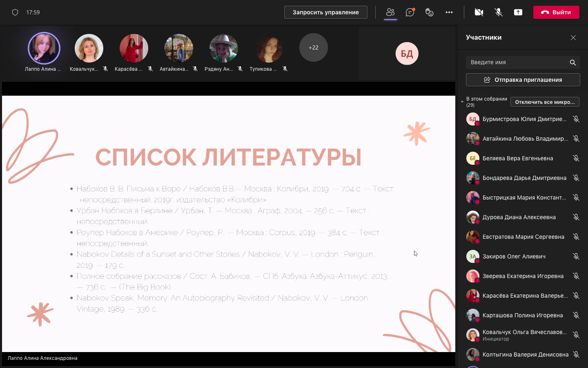Screen dimensions: 588x368
Task: Unmute the microphone in the toolbar
Action: pos(499,12)
